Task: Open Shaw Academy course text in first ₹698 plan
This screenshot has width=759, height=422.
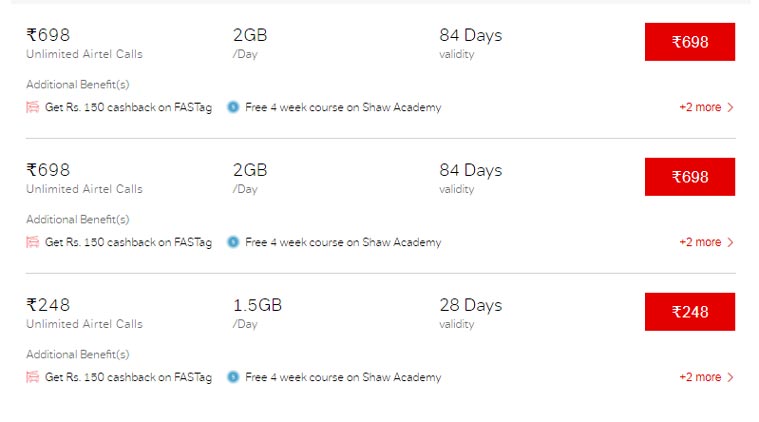Action: pos(342,107)
